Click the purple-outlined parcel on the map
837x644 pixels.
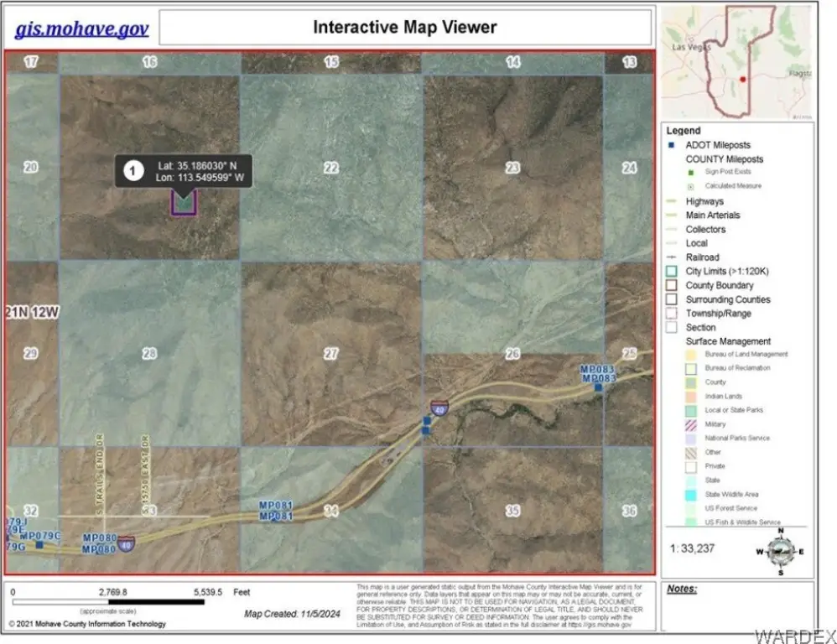184,203
